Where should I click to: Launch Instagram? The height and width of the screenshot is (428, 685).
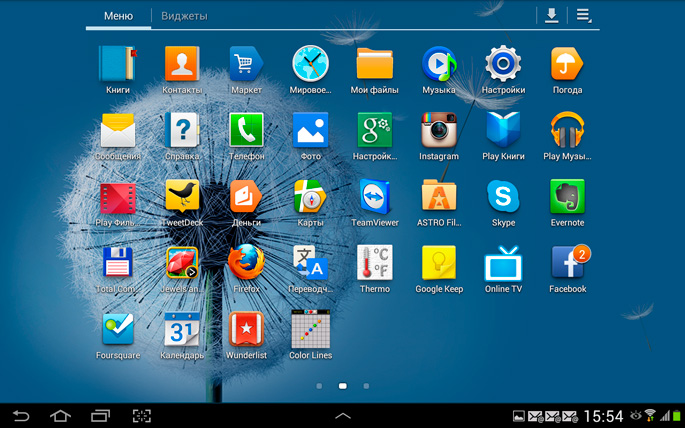pyautogui.click(x=439, y=131)
